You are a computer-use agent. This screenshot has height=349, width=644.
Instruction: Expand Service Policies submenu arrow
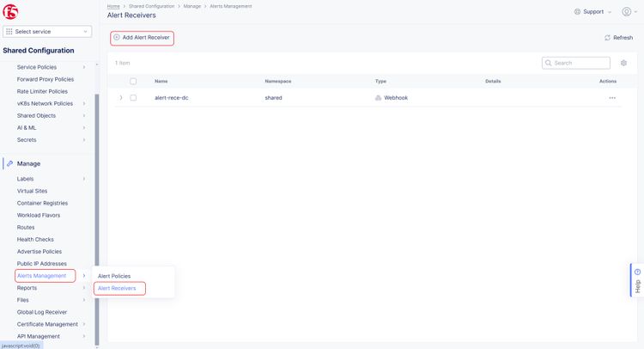click(x=84, y=67)
